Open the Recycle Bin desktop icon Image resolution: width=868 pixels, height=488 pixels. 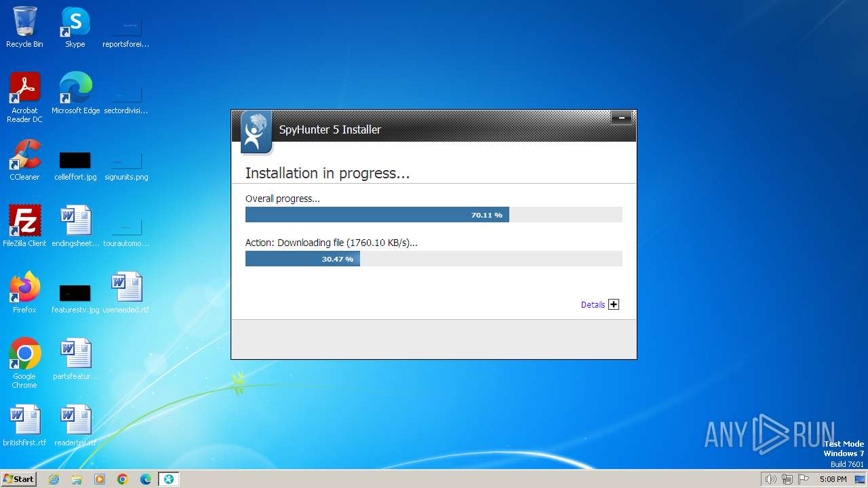(24, 27)
